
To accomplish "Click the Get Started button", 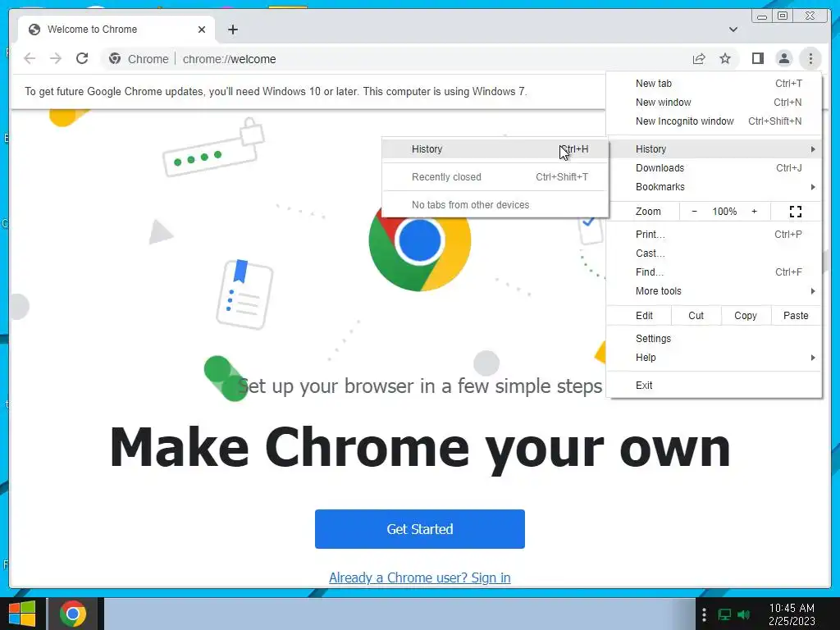I will point(420,529).
